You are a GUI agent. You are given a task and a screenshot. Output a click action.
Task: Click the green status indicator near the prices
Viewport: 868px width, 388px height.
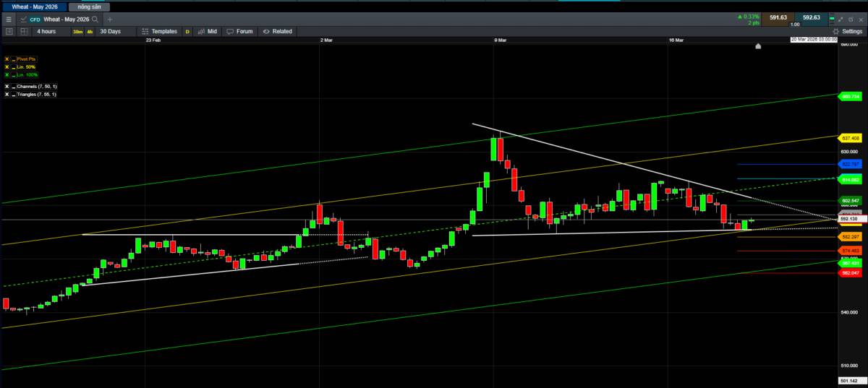click(x=832, y=18)
